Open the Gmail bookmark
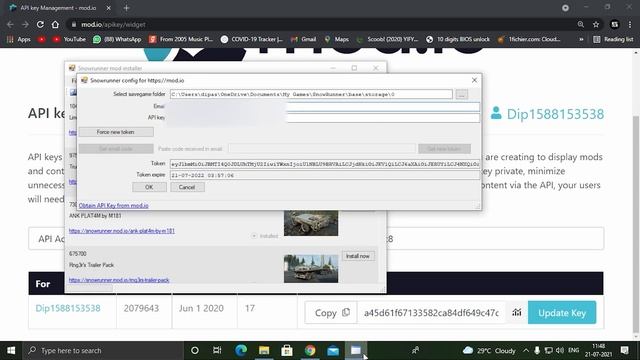Viewport: 640px width, 360px height. (x=303, y=39)
